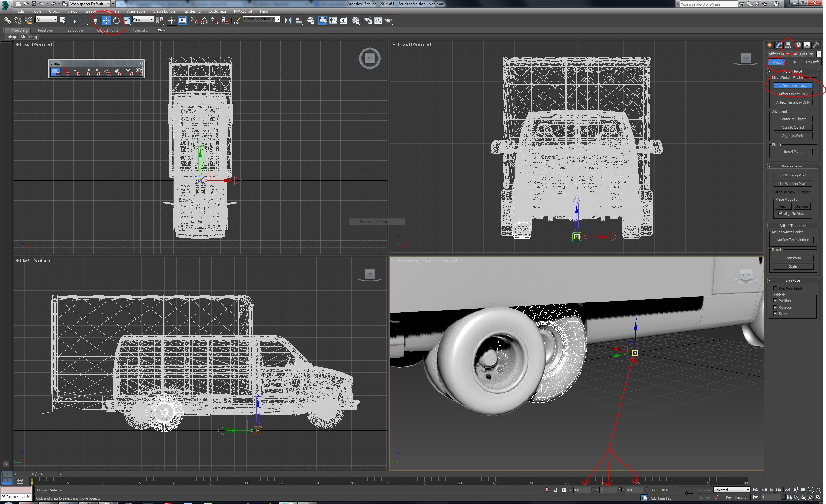Click the Set Keys key icon
This screenshot has width=826, height=504.
point(689,493)
